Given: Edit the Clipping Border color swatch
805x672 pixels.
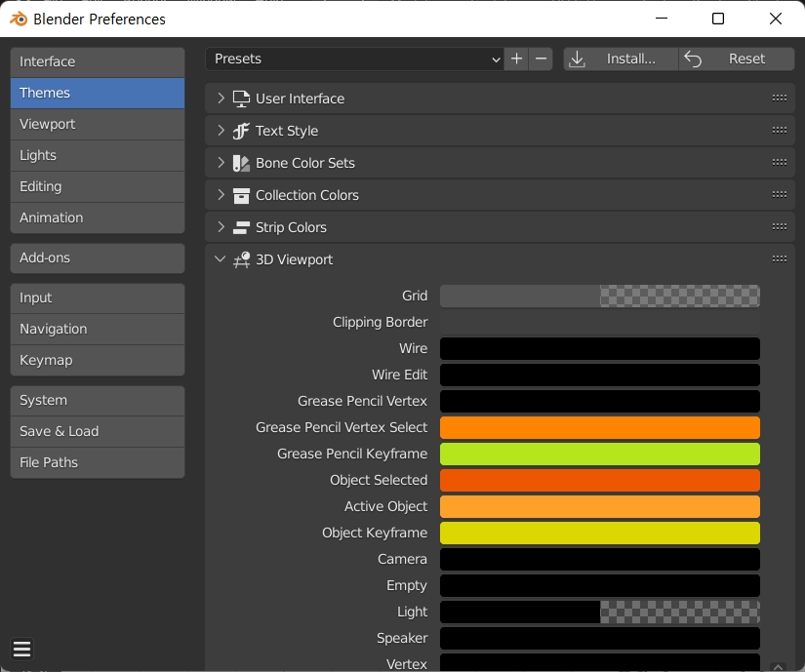Looking at the screenshot, I should (x=600, y=323).
